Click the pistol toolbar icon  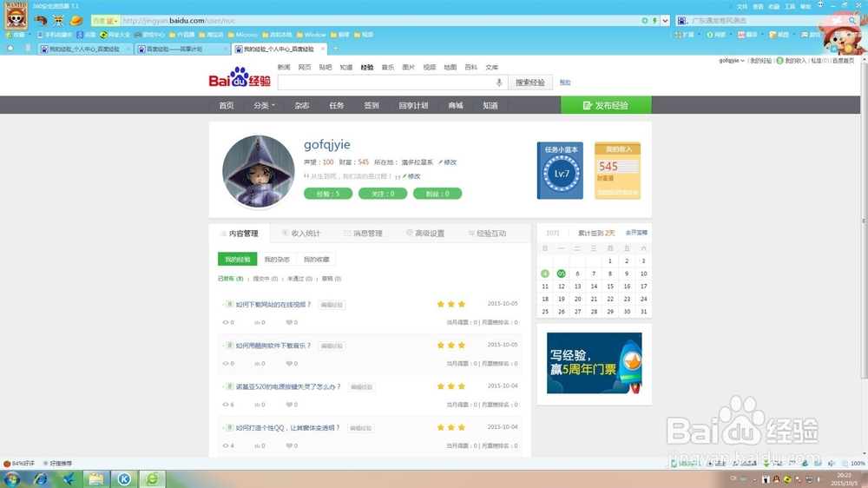point(40,21)
